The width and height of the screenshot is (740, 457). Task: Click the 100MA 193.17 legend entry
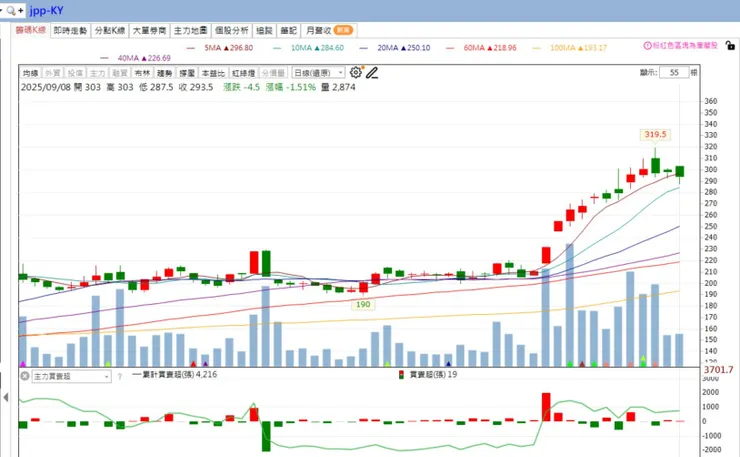tap(570, 48)
